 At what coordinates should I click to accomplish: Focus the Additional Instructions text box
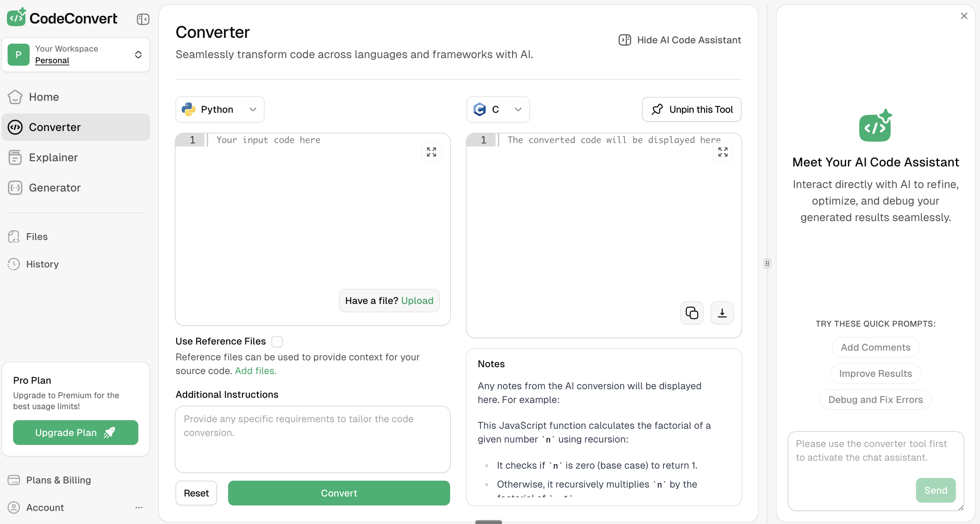pyautogui.click(x=312, y=439)
